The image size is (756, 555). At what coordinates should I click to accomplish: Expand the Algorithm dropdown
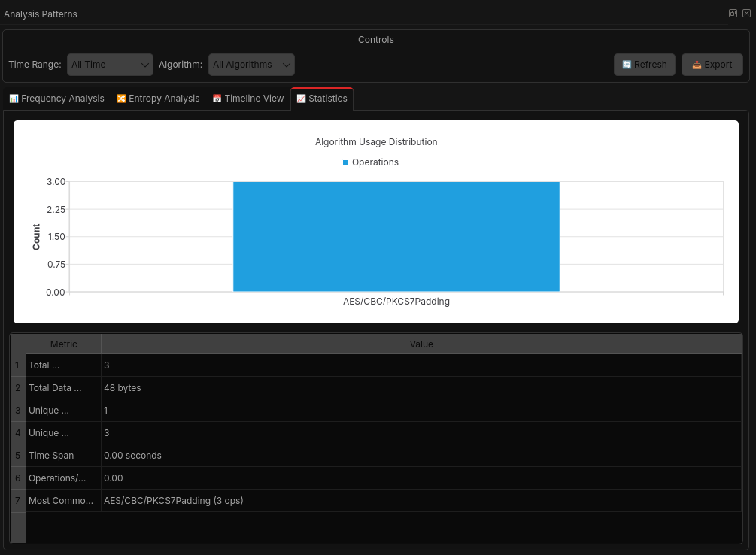[x=251, y=65]
